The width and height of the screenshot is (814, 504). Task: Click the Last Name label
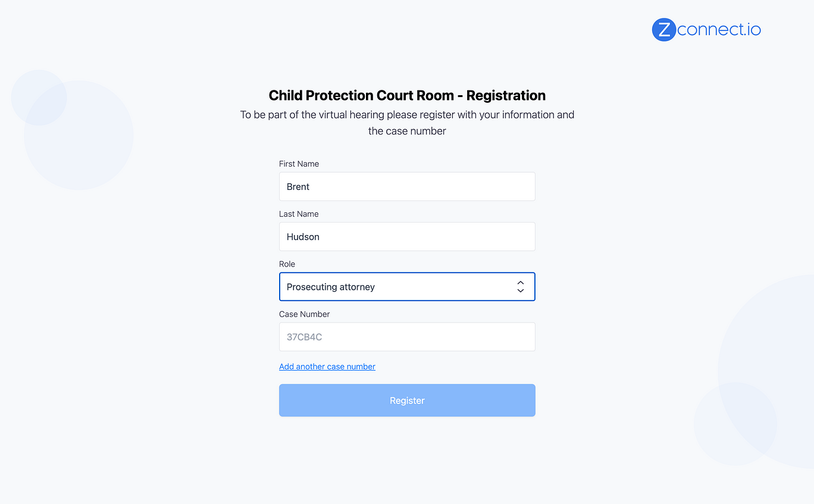299,214
